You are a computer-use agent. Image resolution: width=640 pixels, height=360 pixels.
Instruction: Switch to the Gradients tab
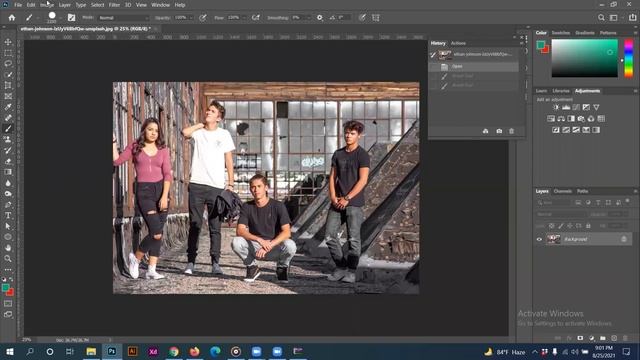584,33
